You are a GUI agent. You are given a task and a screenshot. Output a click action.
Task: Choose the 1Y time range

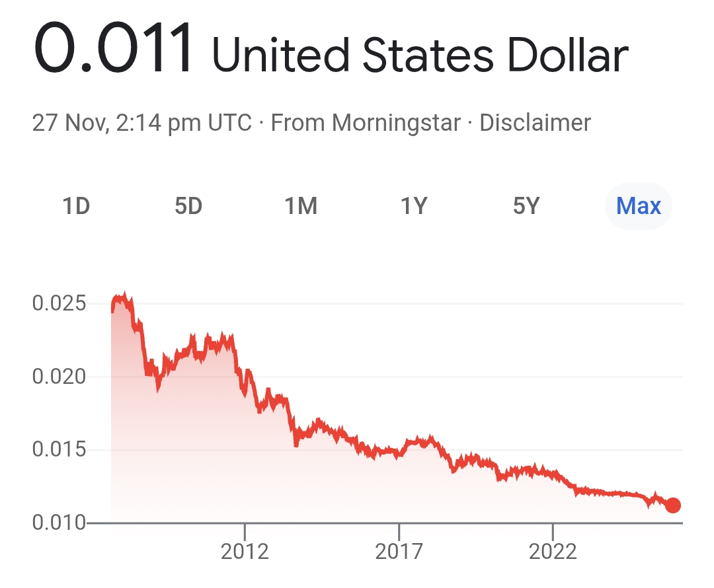[x=414, y=207]
